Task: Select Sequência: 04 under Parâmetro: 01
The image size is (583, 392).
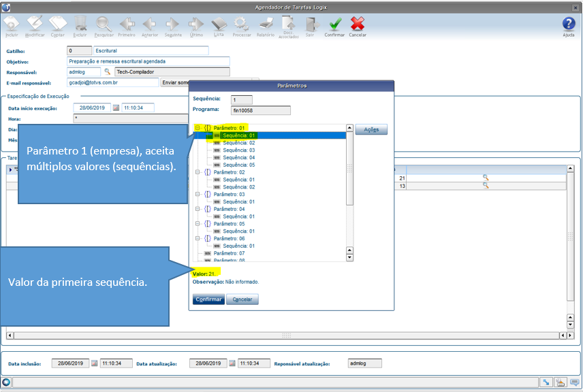Action: [x=238, y=157]
